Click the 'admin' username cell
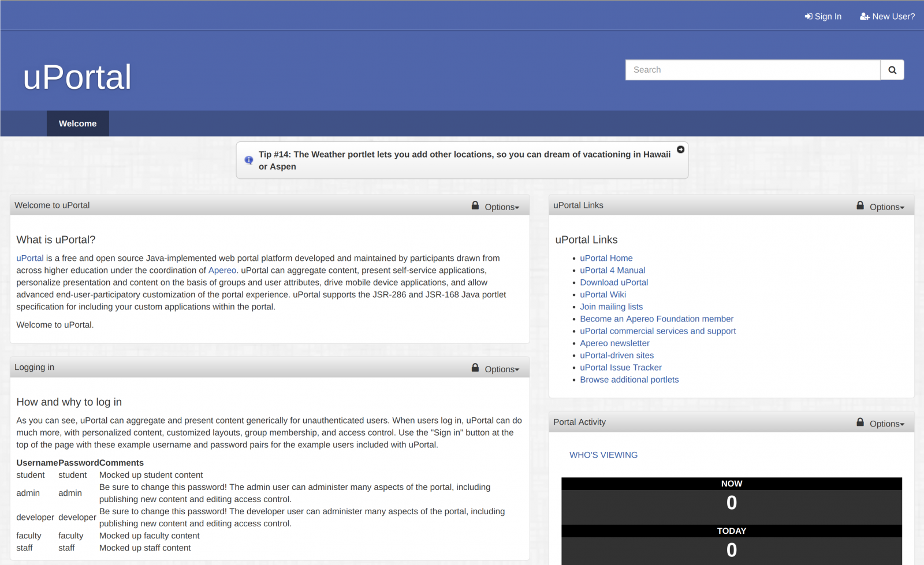 click(28, 493)
